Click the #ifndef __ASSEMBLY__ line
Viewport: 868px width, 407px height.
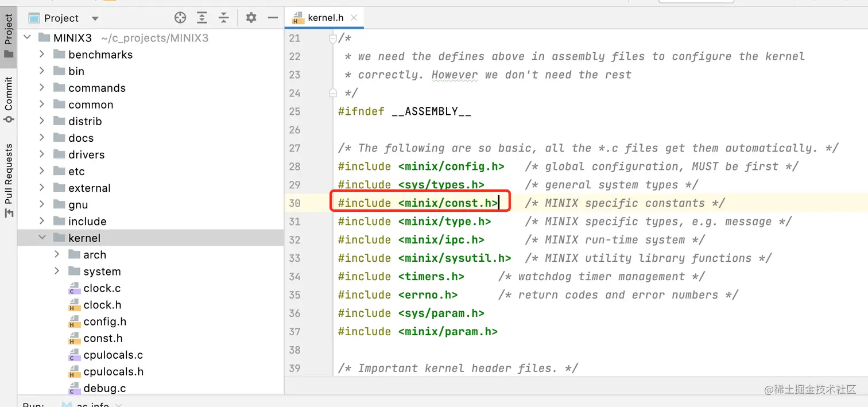[x=405, y=111]
